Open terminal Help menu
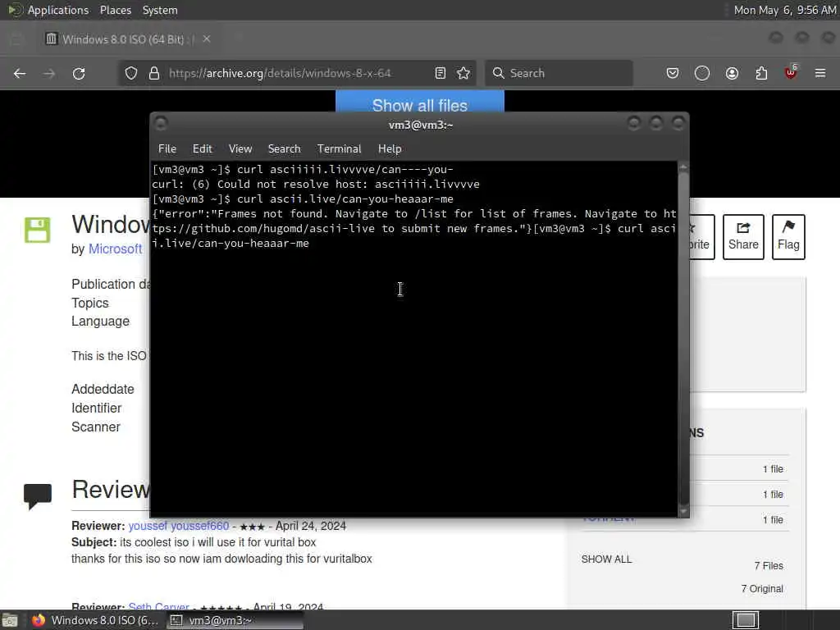Screen dimensions: 840x630 pos(390,149)
